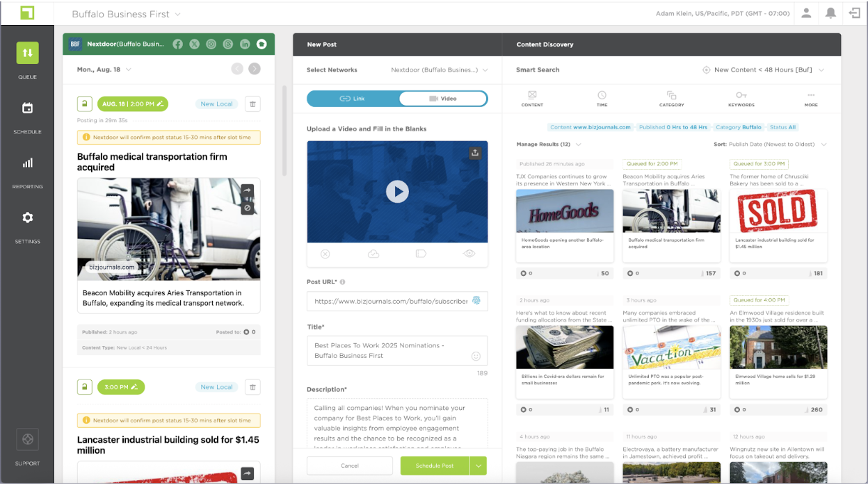
Task: Click the log out icon
Action: tap(854, 13)
